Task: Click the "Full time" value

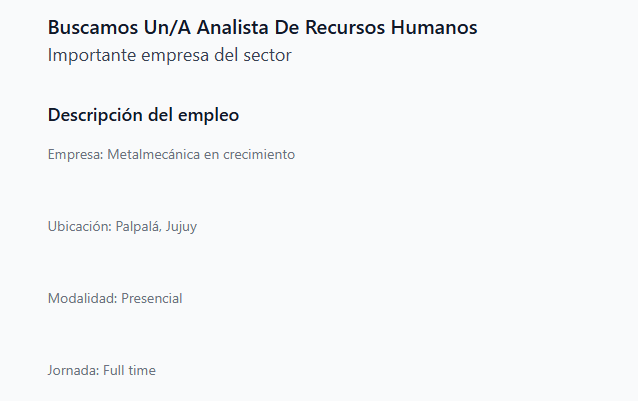Action: (x=129, y=371)
